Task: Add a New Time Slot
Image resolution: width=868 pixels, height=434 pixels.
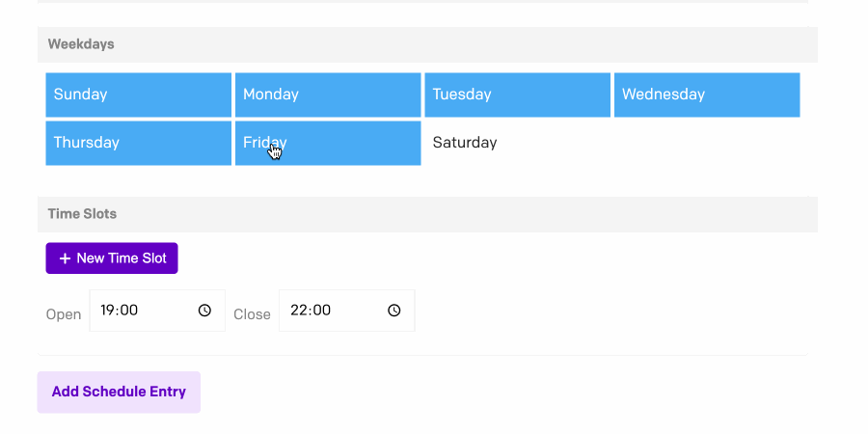Action: point(112,258)
